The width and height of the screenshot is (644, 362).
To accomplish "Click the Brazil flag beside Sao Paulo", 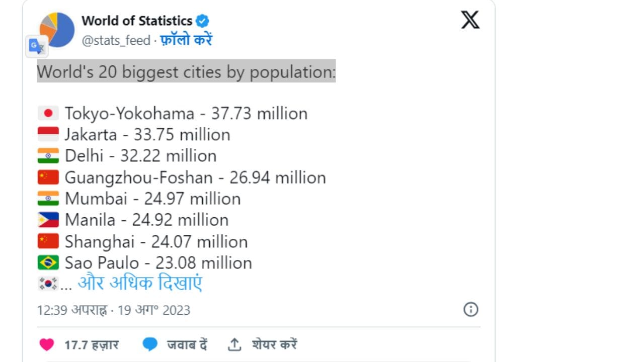I will tap(48, 262).
